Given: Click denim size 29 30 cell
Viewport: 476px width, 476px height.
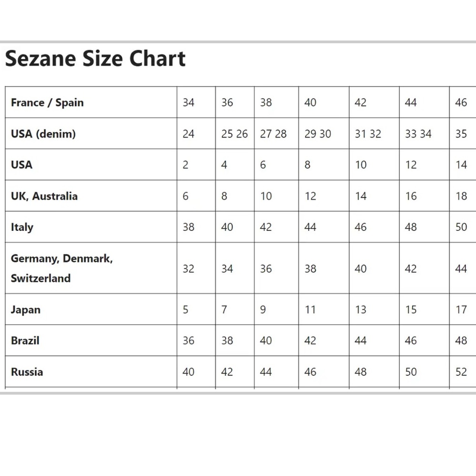Looking at the screenshot, I should pyautogui.click(x=318, y=134).
